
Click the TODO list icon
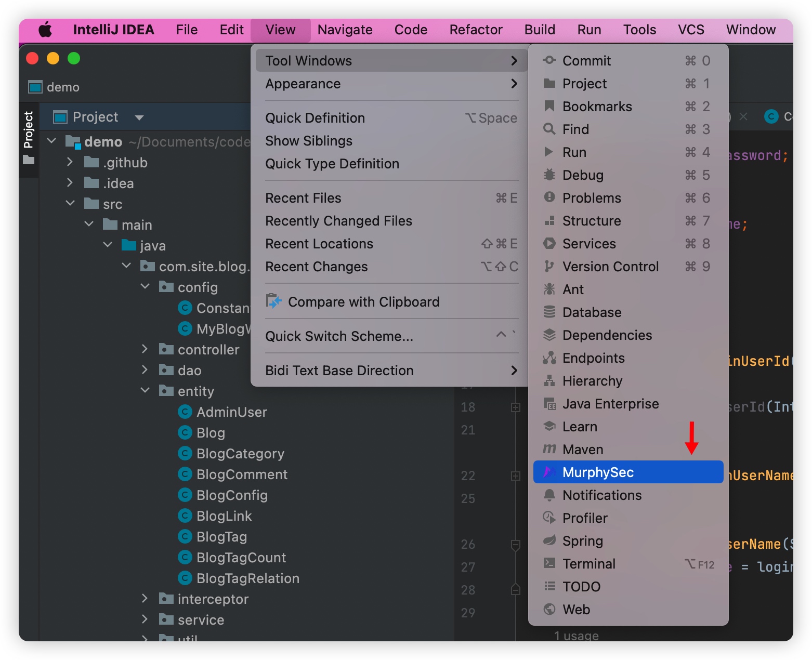tap(549, 586)
